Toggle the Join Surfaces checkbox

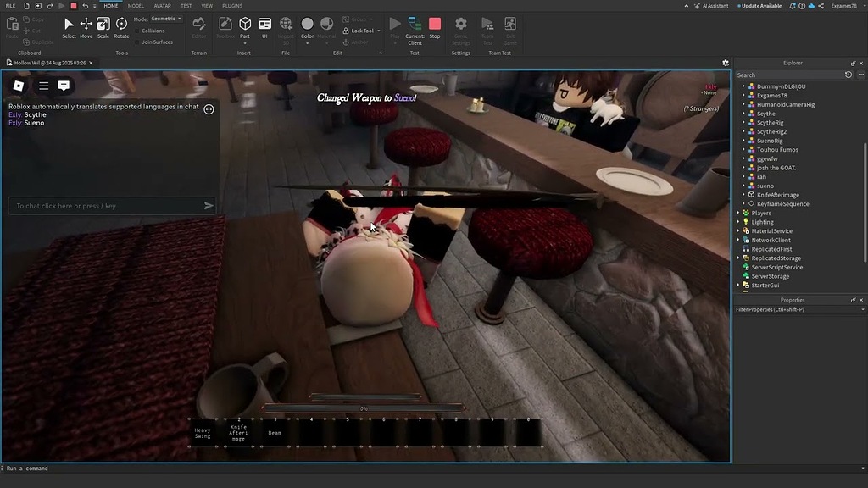(x=136, y=42)
